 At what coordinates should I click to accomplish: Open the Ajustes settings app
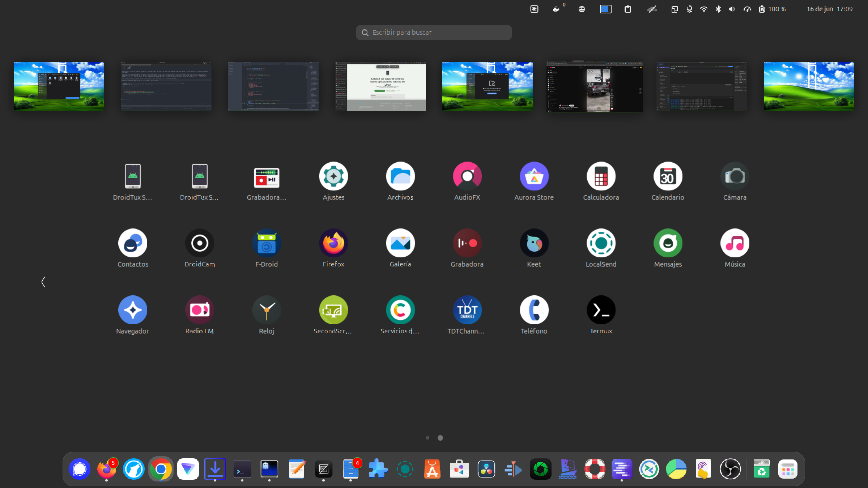pos(333,176)
